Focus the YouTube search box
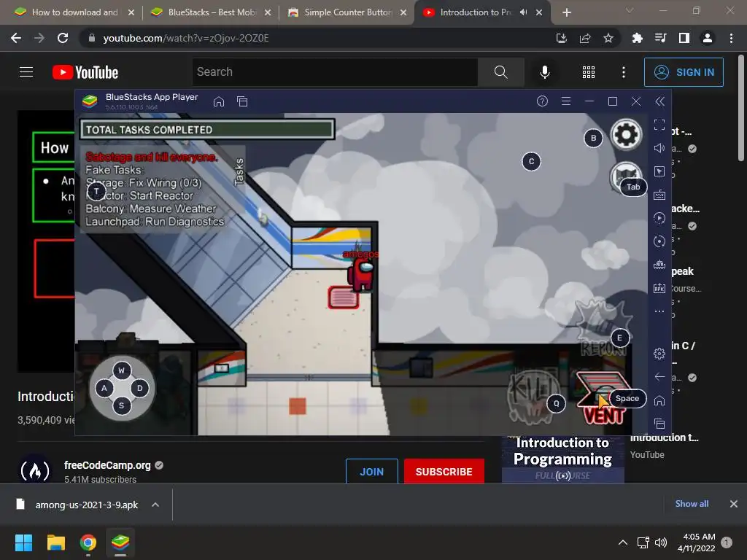 tap(335, 72)
